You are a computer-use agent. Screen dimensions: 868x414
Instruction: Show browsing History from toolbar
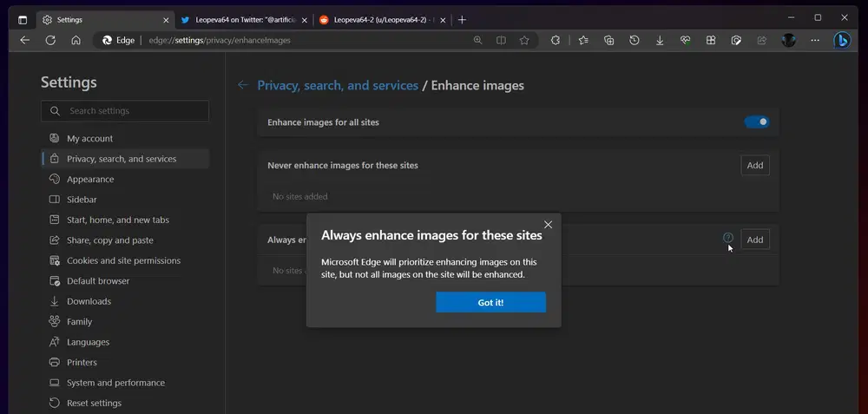coord(635,40)
